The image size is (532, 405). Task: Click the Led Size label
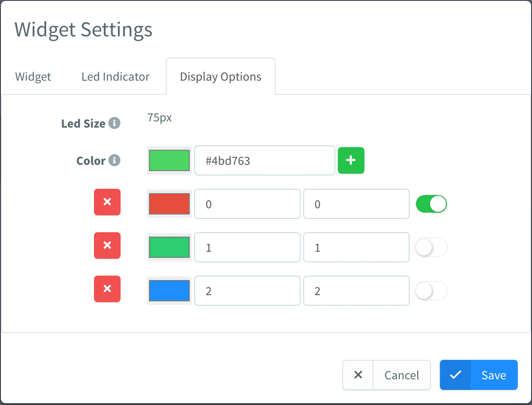[x=83, y=123]
